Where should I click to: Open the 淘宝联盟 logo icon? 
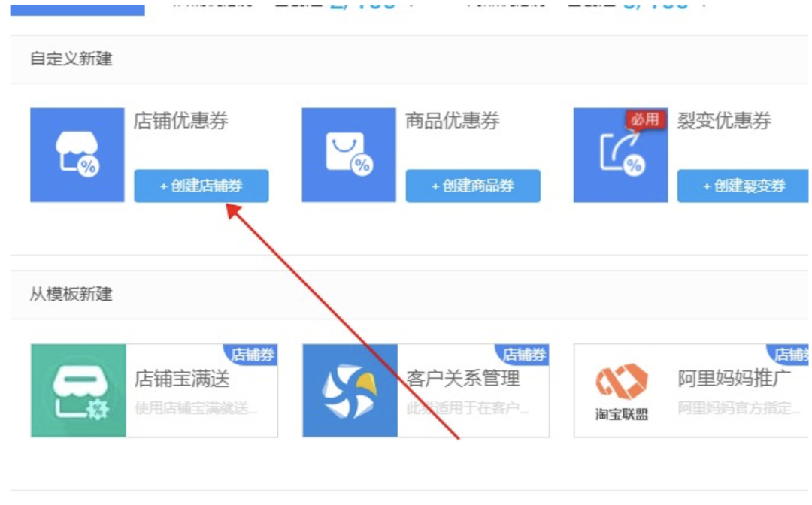pyautogui.click(x=622, y=391)
